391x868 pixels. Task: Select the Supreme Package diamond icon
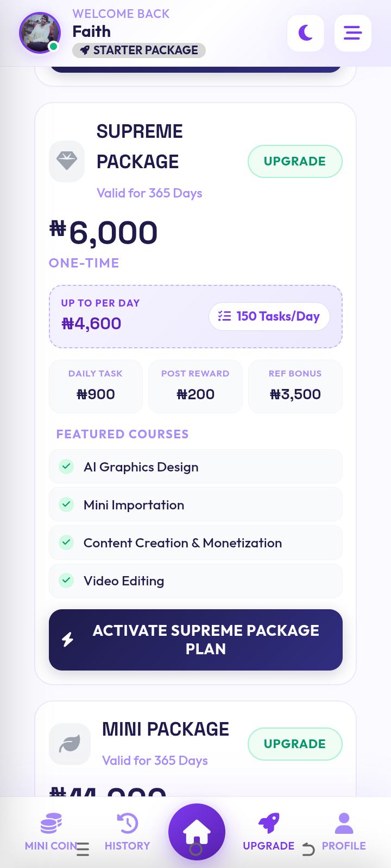(x=67, y=162)
